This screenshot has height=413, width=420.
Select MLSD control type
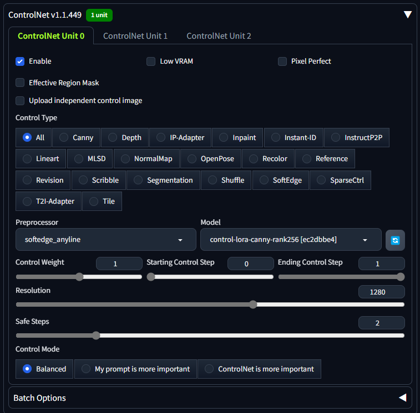pyautogui.click(x=90, y=159)
